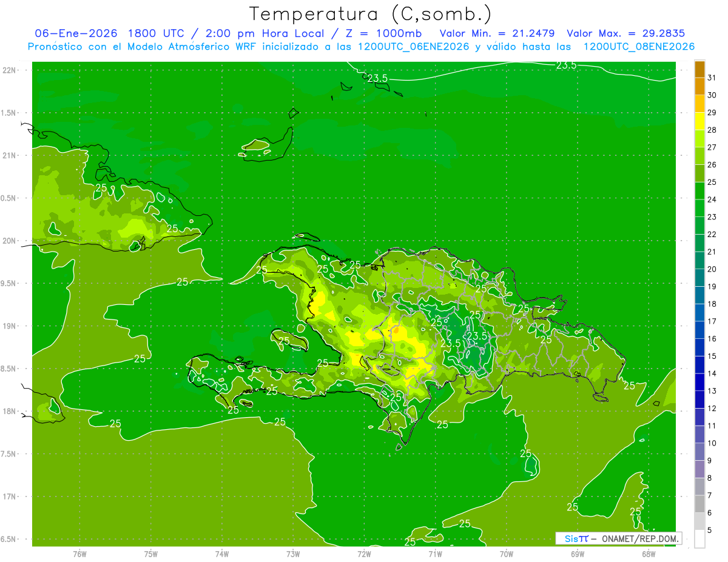Click the "70W" longitude label
Viewport: 728px width, 562px height.
tap(507, 554)
